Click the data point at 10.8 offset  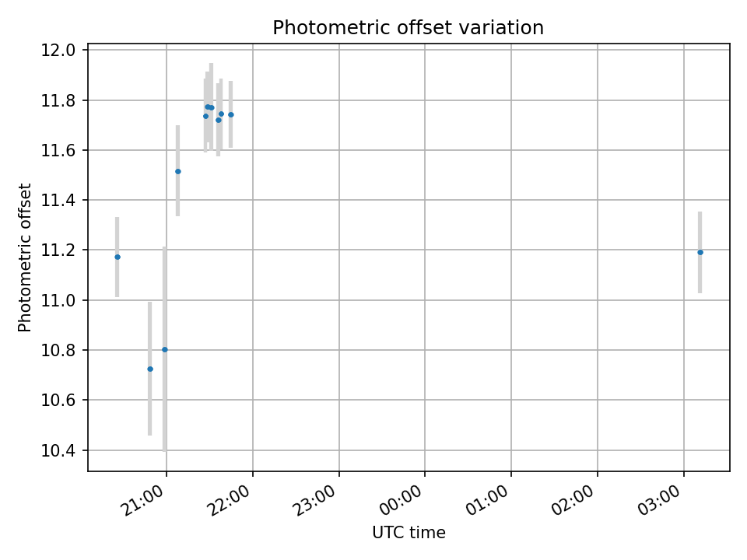tap(164, 349)
